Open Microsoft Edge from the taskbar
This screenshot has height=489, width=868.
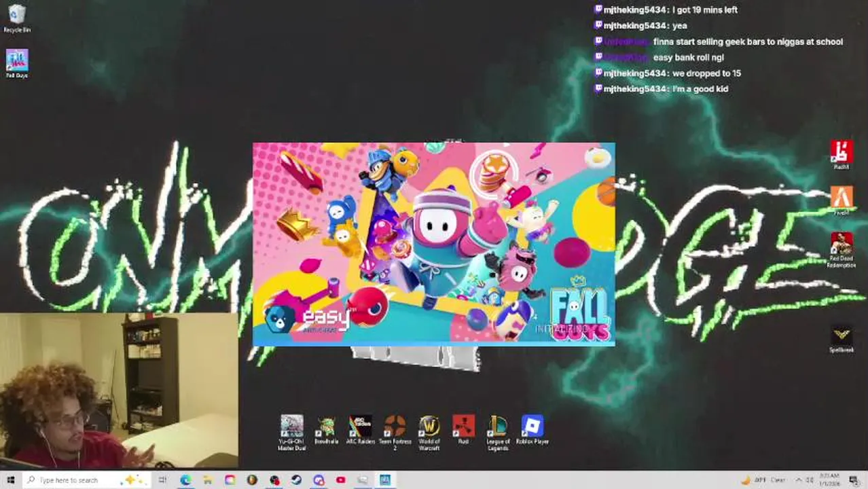click(185, 480)
